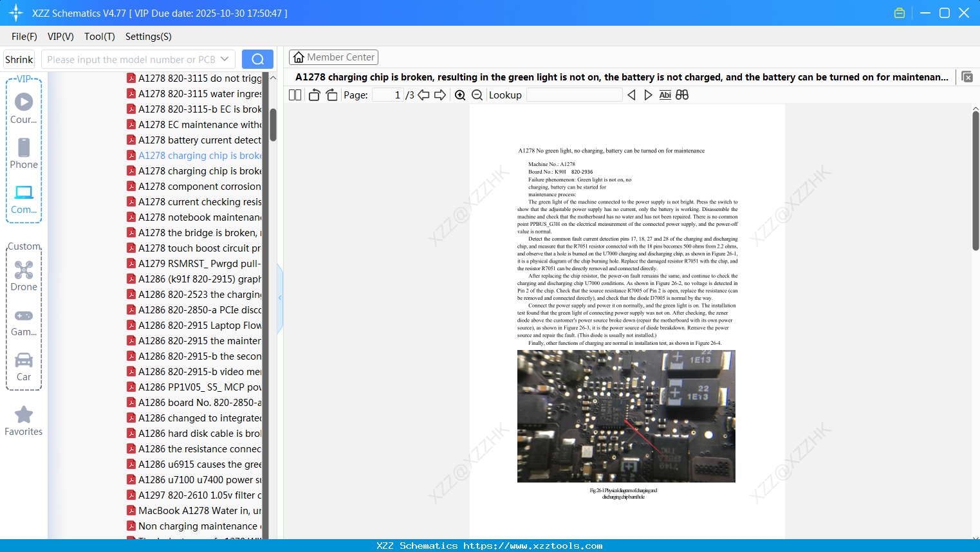Open Favorites in the sidebar
Screen dimensions: 980x552
pos(24,421)
